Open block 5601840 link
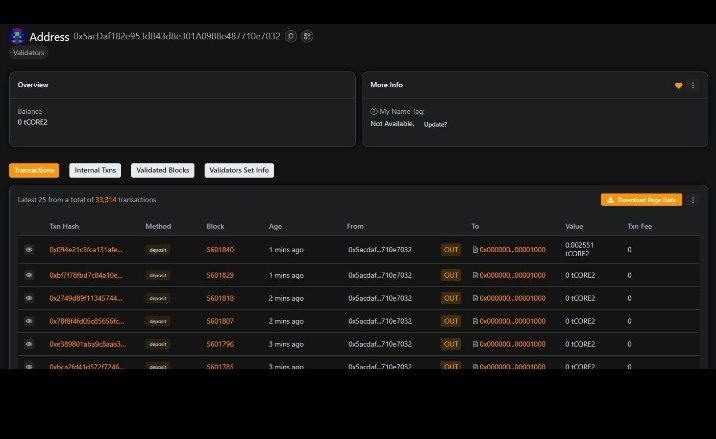This screenshot has height=439, width=716. click(220, 250)
